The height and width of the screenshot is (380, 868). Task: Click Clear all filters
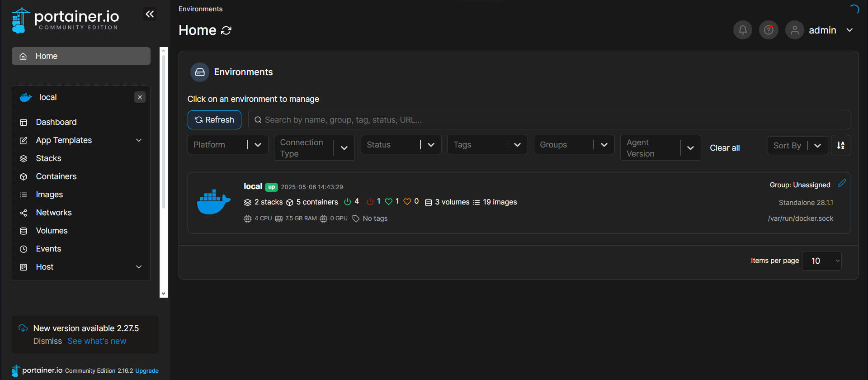(x=725, y=148)
